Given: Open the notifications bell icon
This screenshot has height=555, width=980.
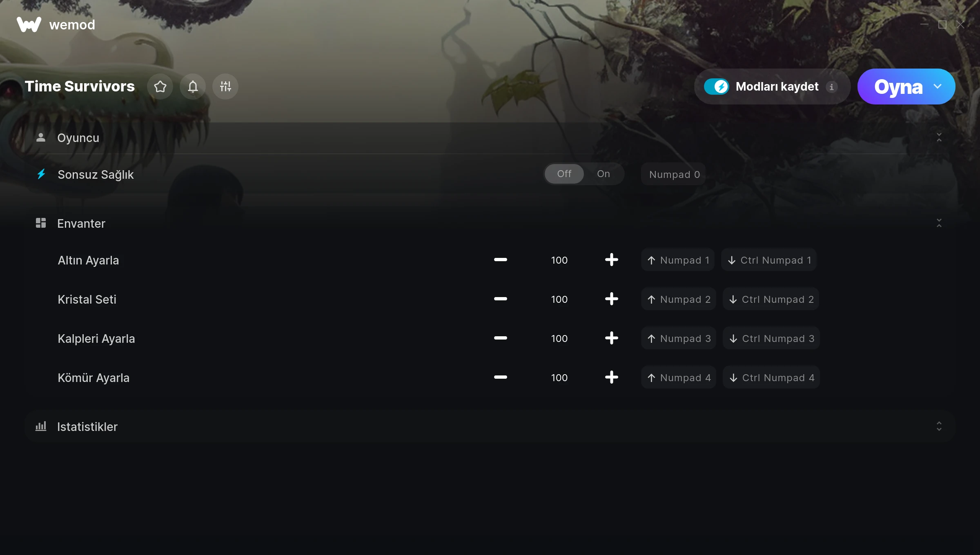Looking at the screenshot, I should tap(193, 87).
